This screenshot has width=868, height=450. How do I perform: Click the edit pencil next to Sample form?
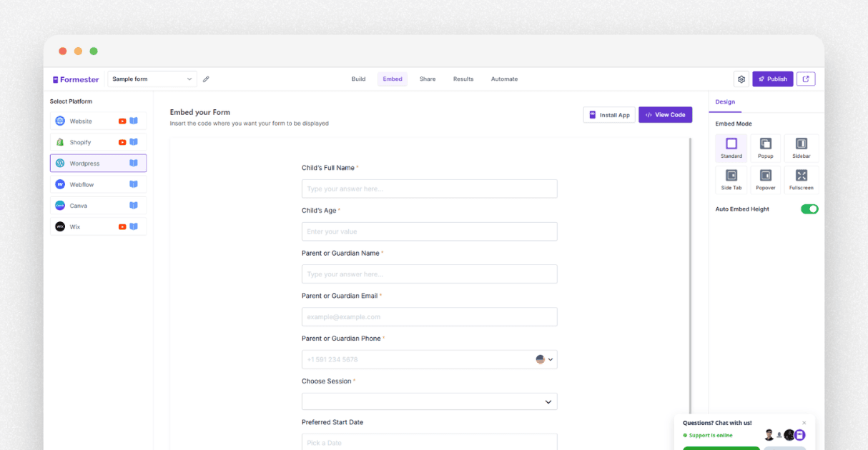[x=206, y=79]
